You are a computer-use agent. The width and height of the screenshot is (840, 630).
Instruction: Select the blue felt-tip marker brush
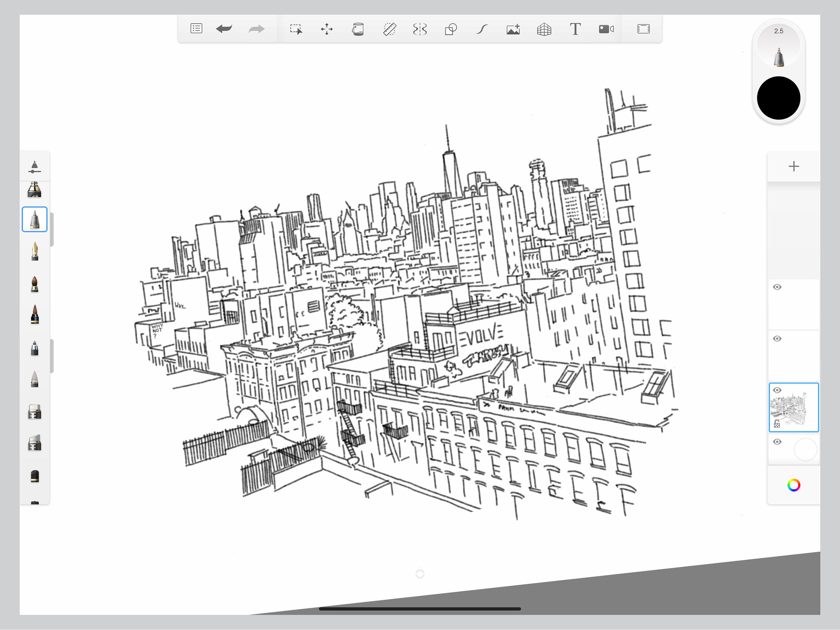[x=35, y=348]
